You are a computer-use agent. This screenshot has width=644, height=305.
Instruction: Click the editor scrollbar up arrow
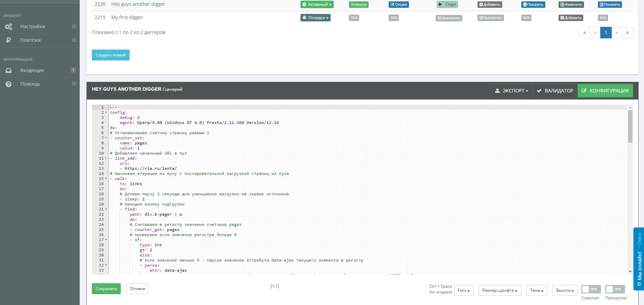click(x=630, y=107)
